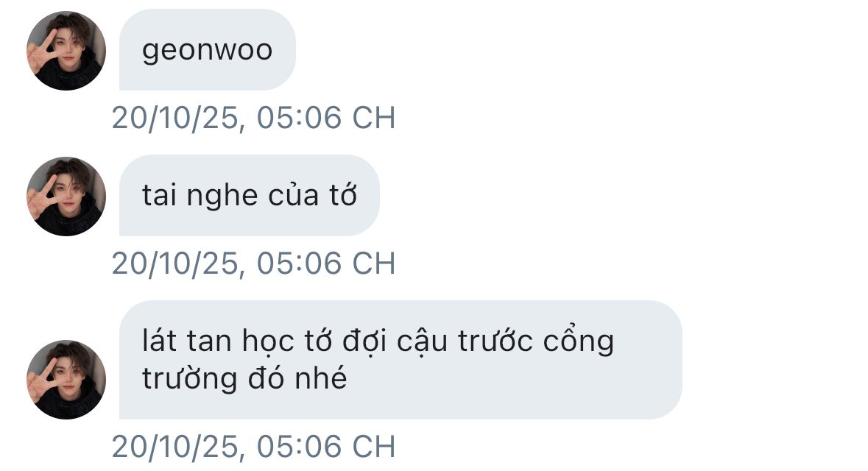
Task: Click the word 'học' in the last message
Action: pyautogui.click(x=268, y=342)
